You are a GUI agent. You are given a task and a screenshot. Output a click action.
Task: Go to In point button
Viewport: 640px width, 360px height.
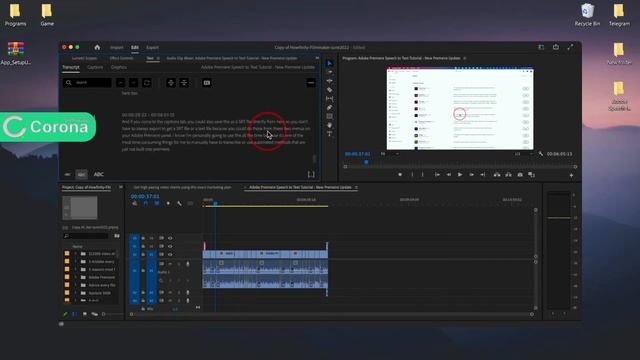tap(437, 175)
